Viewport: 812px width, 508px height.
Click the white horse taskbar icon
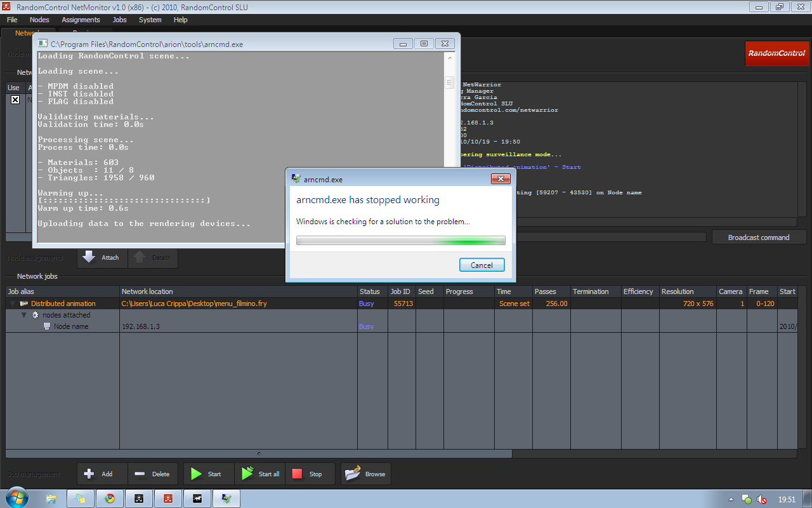pyautogui.click(x=197, y=498)
